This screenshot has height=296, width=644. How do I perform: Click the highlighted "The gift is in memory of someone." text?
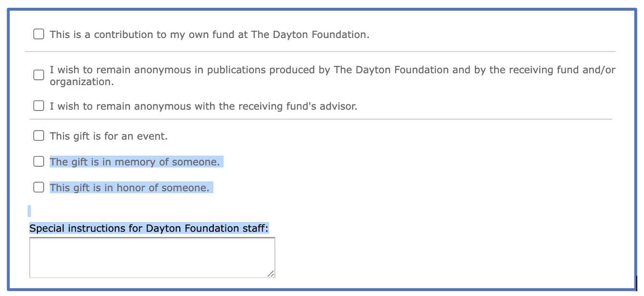click(x=135, y=162)
